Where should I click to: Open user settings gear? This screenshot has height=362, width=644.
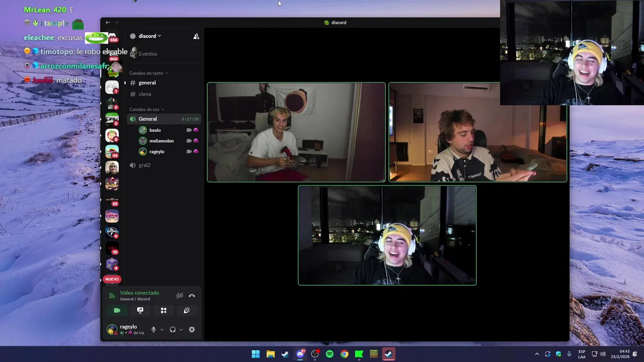point(192,330)
